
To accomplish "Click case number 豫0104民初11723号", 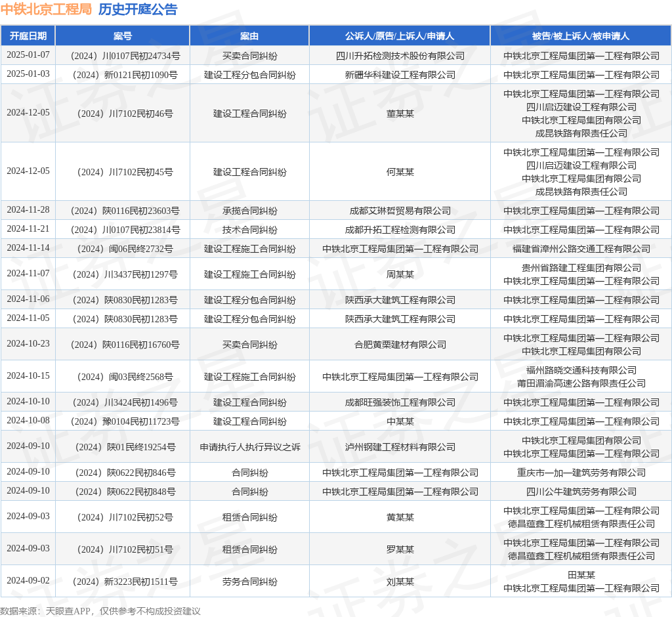I will coord(125,421).
